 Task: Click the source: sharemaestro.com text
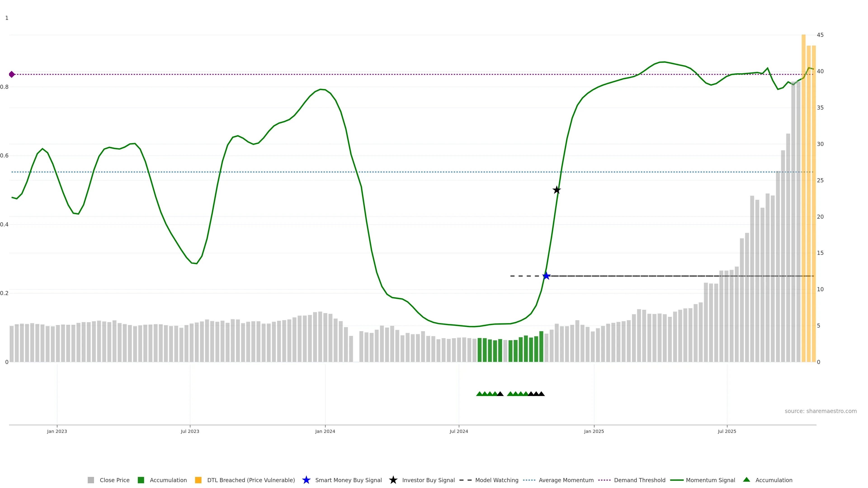click(821, 411)
